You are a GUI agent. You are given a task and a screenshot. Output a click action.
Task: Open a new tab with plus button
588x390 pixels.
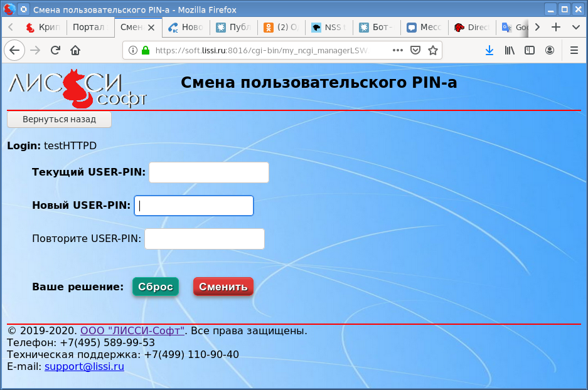[x=555, y=28]
